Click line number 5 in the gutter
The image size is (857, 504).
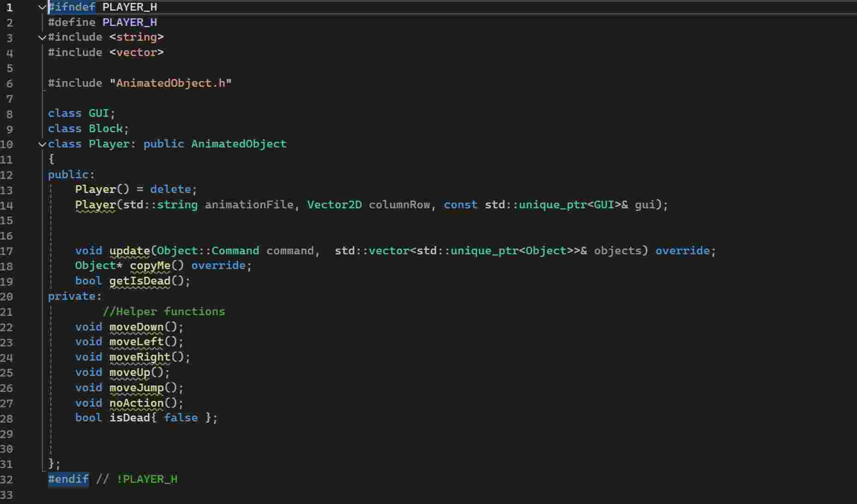(10, 68)
